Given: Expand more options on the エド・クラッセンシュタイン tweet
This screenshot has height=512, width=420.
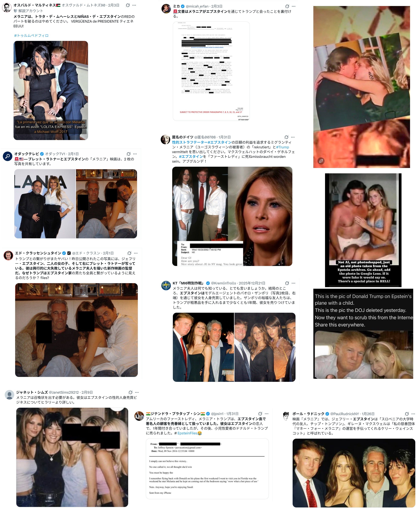Looking at the screenshot, I should (x=136, y=253).
